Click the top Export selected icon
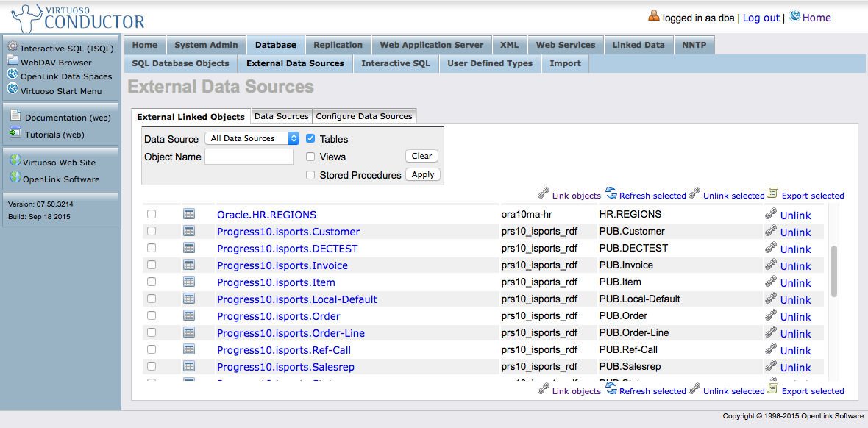868x428 pixels. [x=772, y=193]
